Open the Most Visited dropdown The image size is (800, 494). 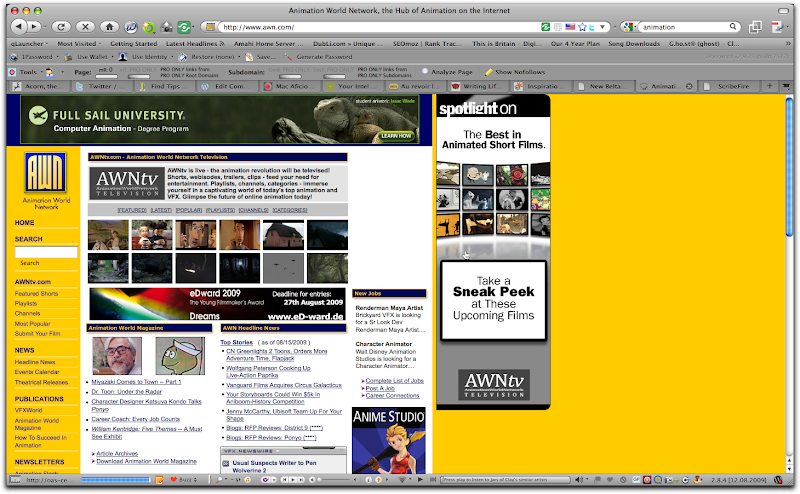(x=79, y=44)
